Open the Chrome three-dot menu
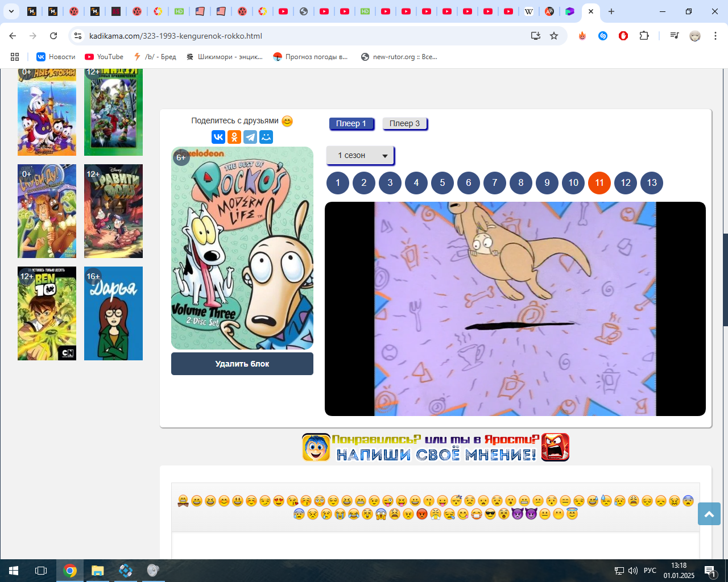728x582 pixels. 715,36
